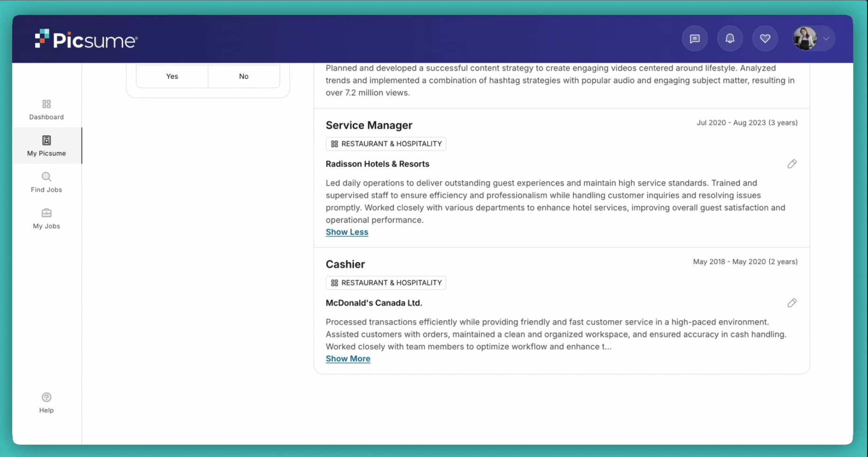Image resolution: width=868 pixels, height=457 pixels.
Task: Expand the profile menu chevron
Action: [826, 39]
